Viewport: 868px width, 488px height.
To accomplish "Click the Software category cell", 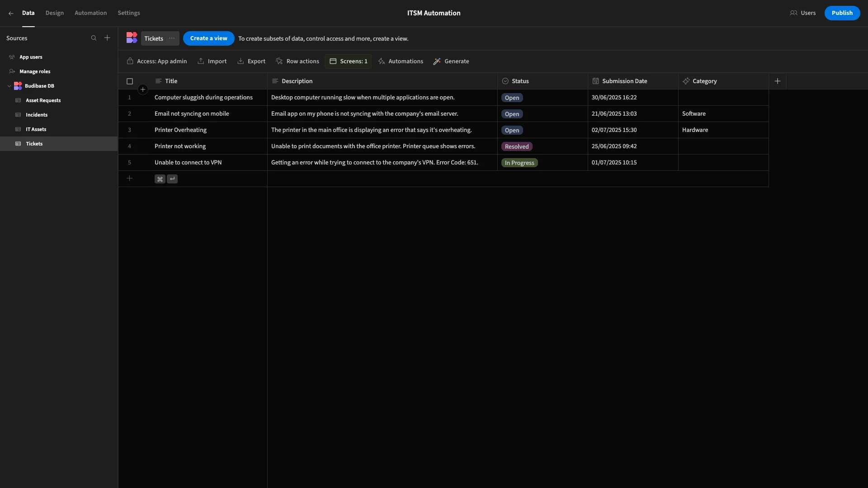I will (723, 114).
